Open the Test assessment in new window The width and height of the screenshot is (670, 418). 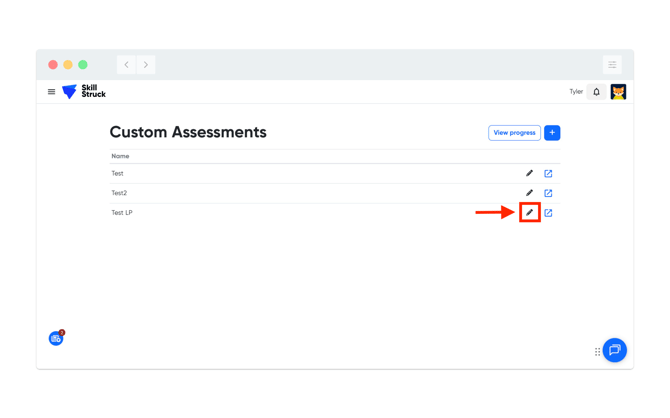(548, 174)
